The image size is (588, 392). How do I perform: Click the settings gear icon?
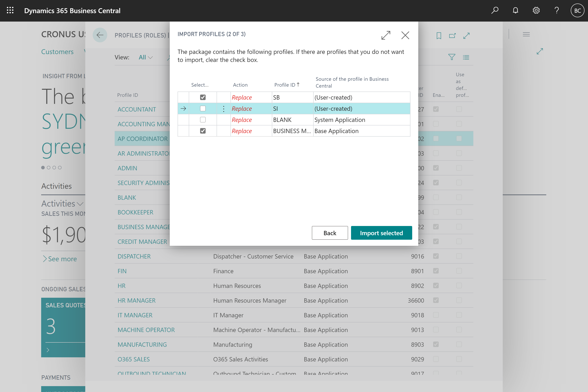(x=535, y=11)
